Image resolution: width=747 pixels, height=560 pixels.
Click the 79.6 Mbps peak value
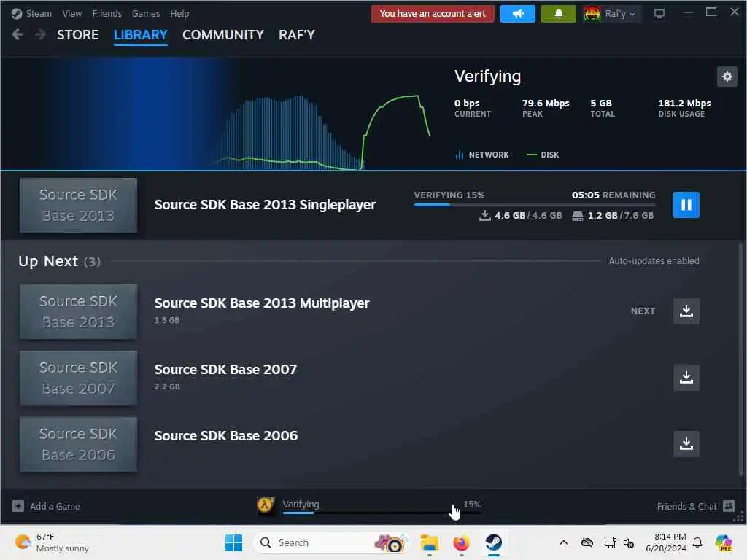(546, 104)
